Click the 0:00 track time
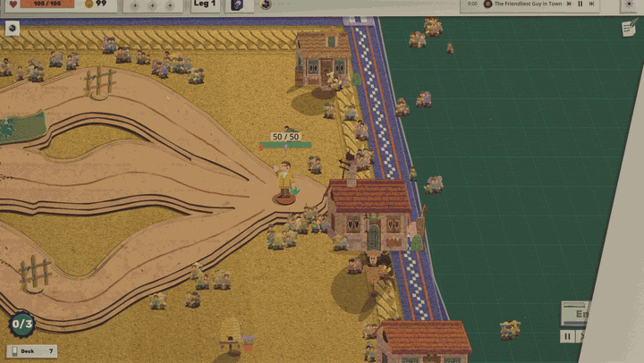The image size is (644, 363). 472,4
